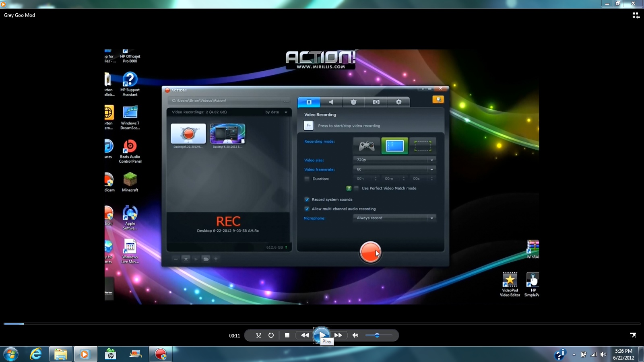
Task: Open the Video Recording tab in Action!
Action: click(309, 102)
